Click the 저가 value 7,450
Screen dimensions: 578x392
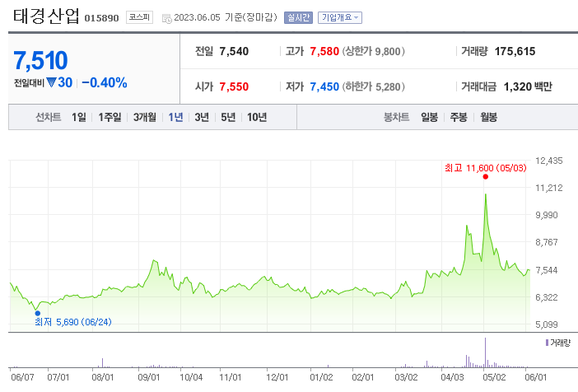point(324,86)
